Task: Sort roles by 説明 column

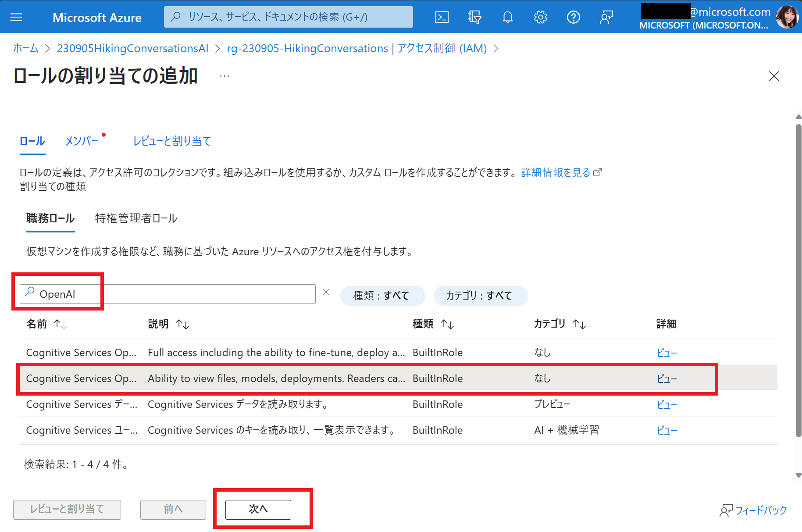Action: point(182,324)
